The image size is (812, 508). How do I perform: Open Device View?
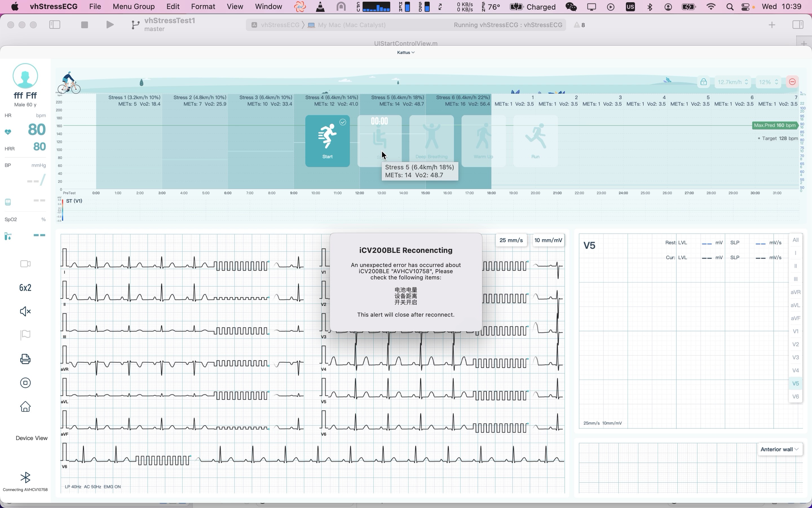[x=32, y=438]
